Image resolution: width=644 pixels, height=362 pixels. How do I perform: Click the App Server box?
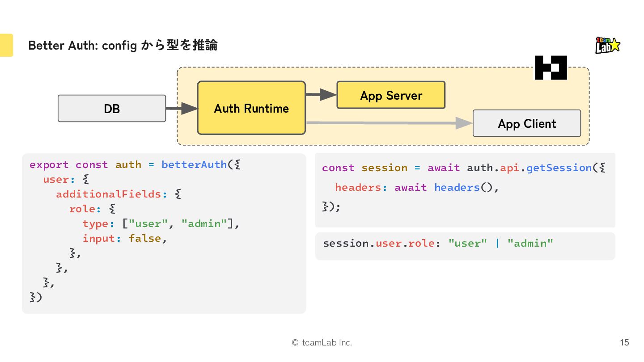click(391, 95)
